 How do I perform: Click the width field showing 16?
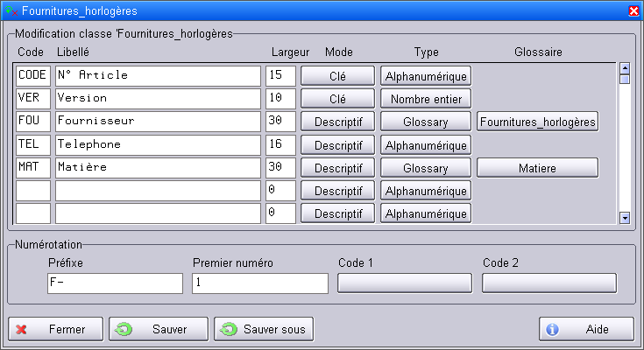click(280, 145)
